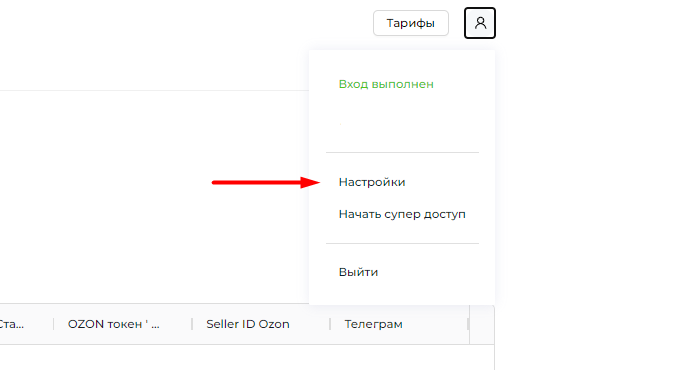Choose Выйти to log out
This screenshot has height=370, width=675.
click(358, 272)
